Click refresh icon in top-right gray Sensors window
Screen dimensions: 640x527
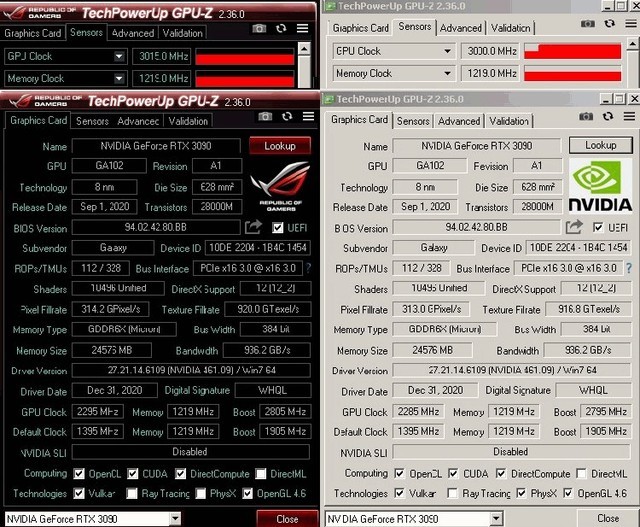point(610,24)
